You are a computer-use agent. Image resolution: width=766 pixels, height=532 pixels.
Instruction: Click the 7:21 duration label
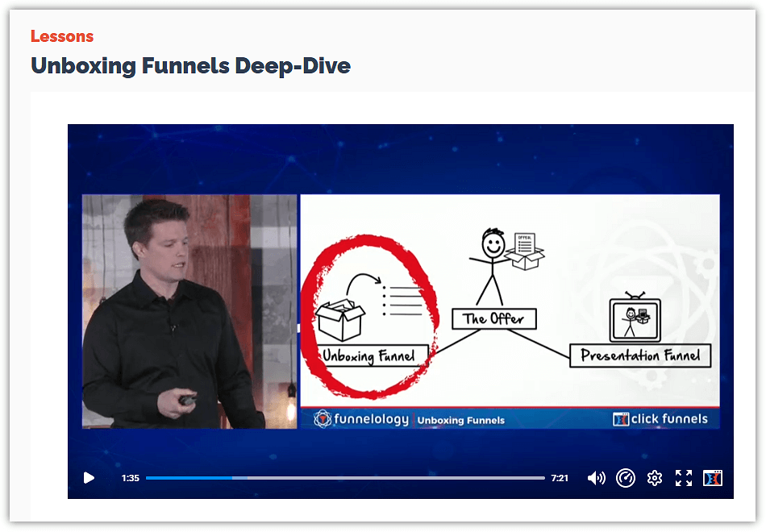pyautogui.click(x=560, y=478)
